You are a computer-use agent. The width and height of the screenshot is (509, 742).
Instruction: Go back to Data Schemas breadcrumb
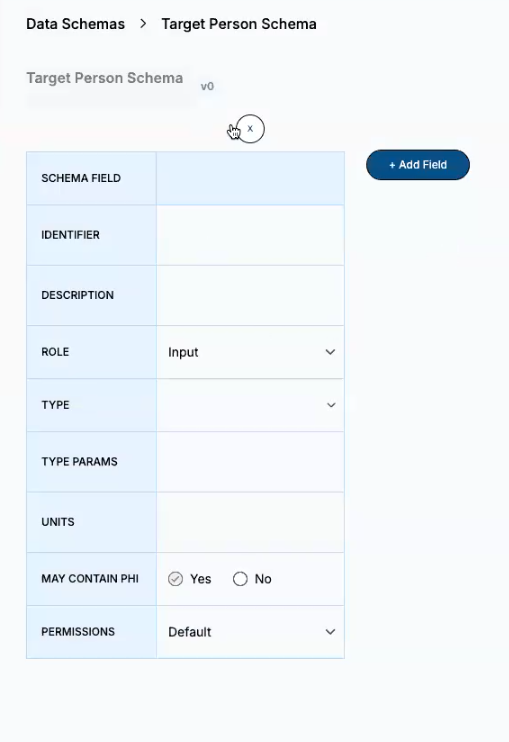(76, 24)
